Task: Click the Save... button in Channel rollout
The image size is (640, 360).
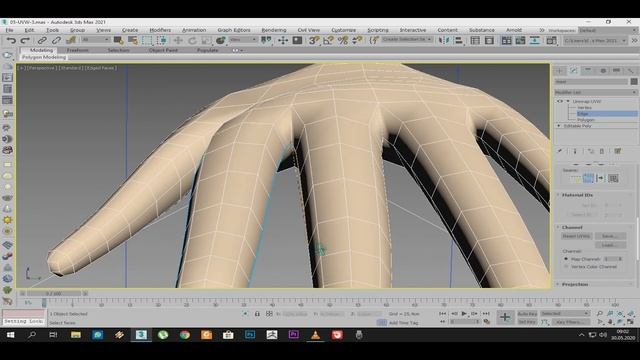Action: (x=610, y=236)
